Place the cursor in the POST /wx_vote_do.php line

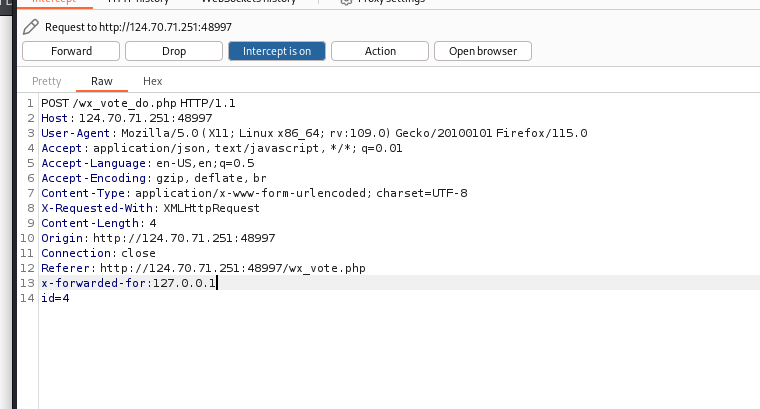click(138, 103)
